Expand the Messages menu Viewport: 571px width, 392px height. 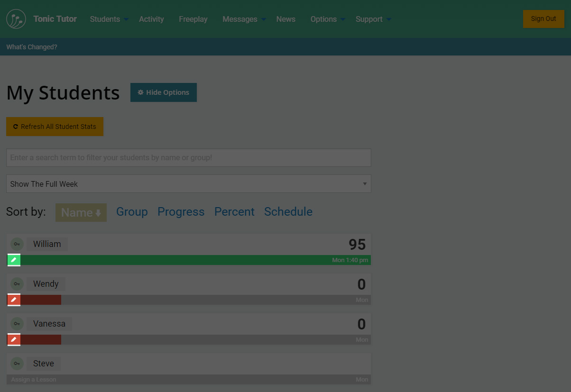point(244,19)
